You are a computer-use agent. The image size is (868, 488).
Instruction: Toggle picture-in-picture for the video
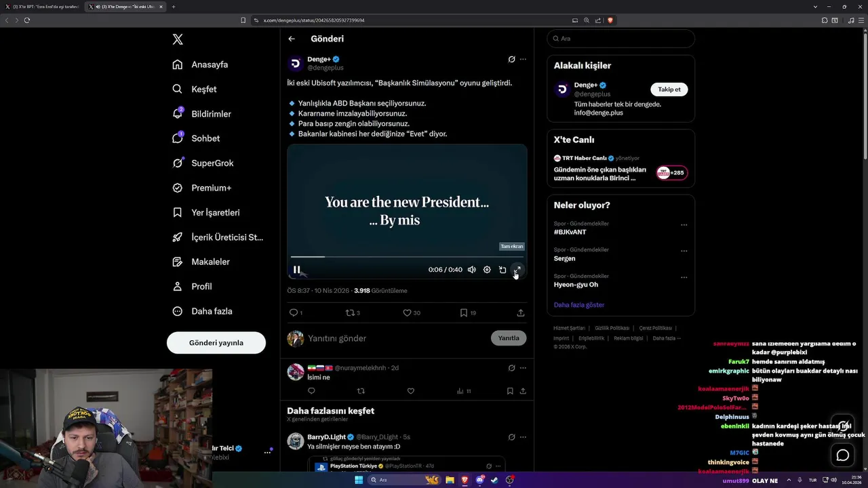coord(502,270)
